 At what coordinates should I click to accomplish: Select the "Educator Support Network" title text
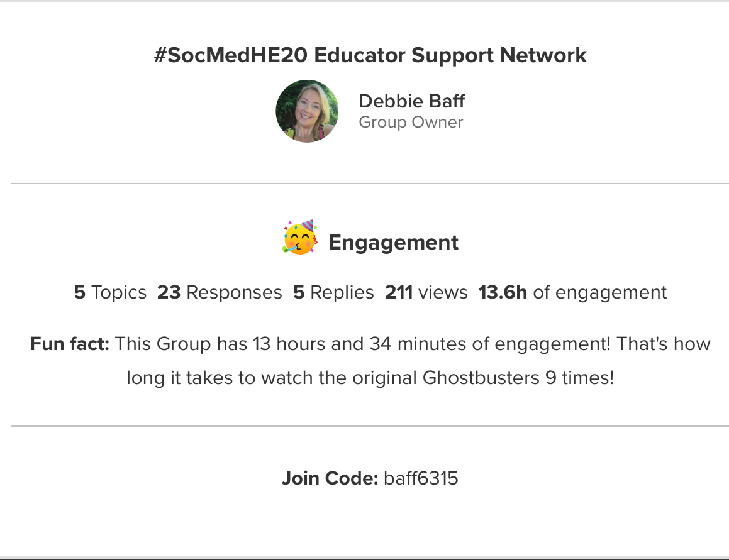click(450, 55)
